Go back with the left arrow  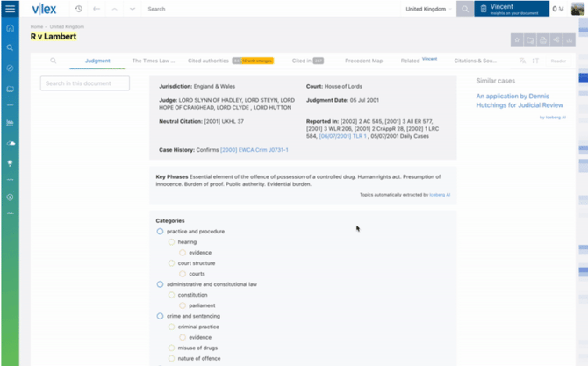click(x=97, y=9)
